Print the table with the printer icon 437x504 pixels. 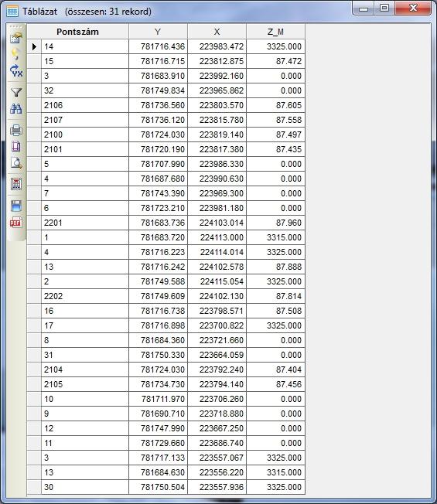coord(15,130)
